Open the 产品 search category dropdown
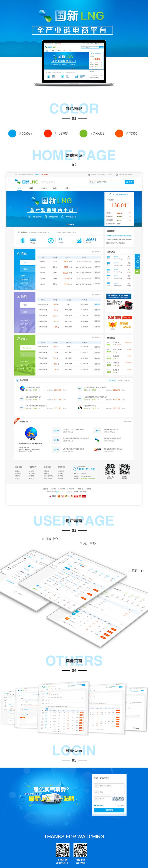 [x=92, y=182]
